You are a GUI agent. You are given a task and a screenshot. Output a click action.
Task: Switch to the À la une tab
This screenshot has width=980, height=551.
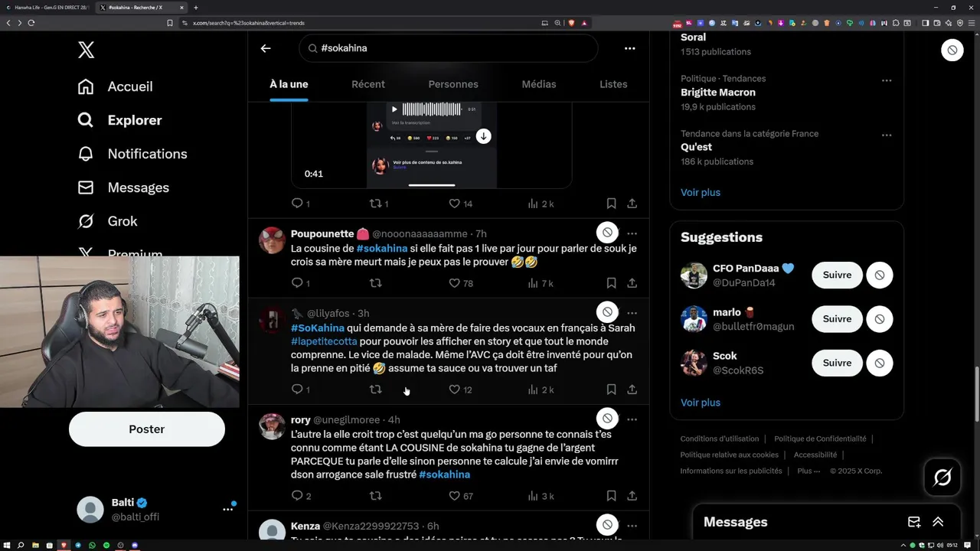point(289,84)
